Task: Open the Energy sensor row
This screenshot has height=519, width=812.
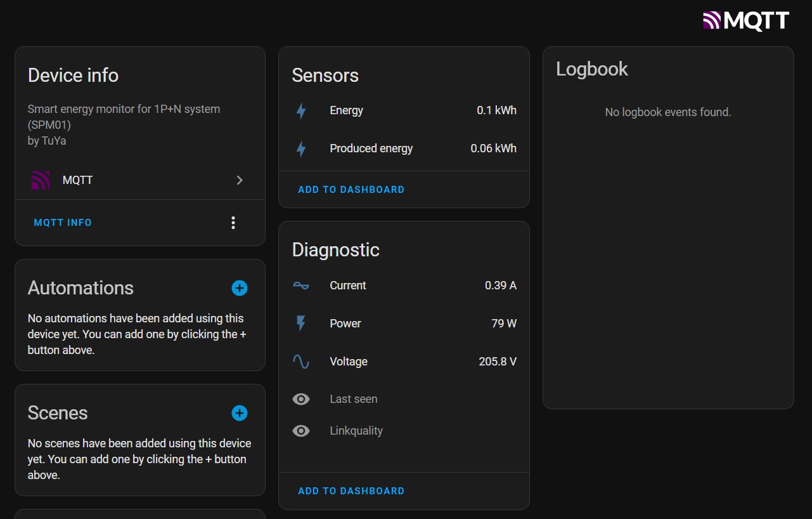Action: pyautogui.click(x=404, y=110)
